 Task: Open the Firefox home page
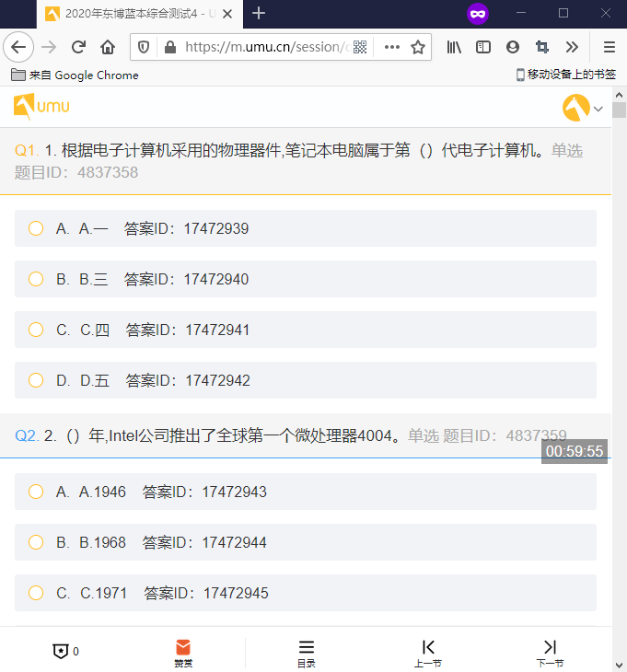coord(108,47)
